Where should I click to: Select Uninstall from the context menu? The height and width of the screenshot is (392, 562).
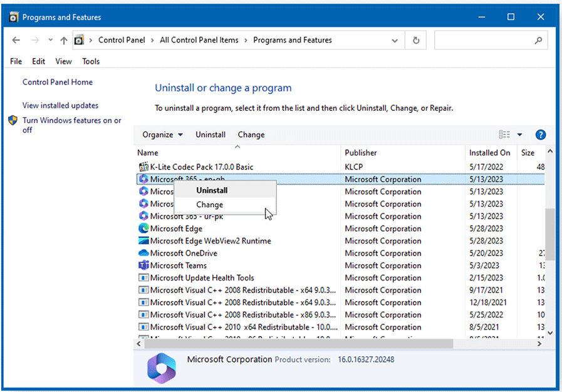[x=211, y=190]
